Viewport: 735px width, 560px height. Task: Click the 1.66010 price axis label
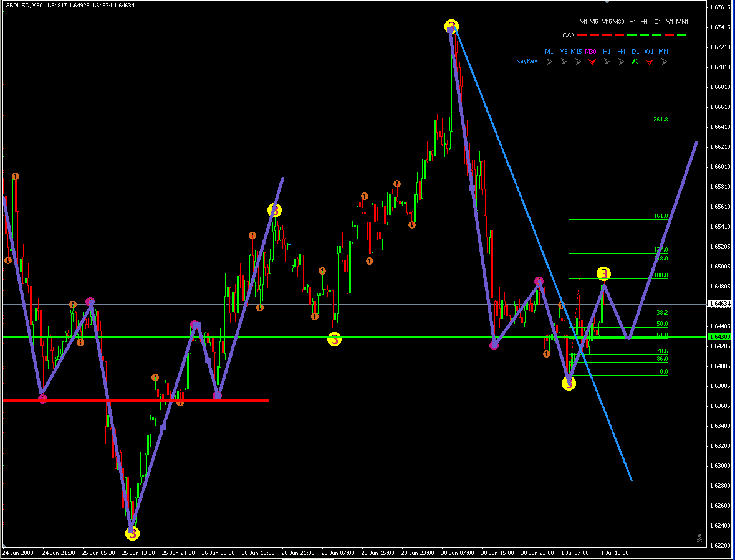point(720,167)
